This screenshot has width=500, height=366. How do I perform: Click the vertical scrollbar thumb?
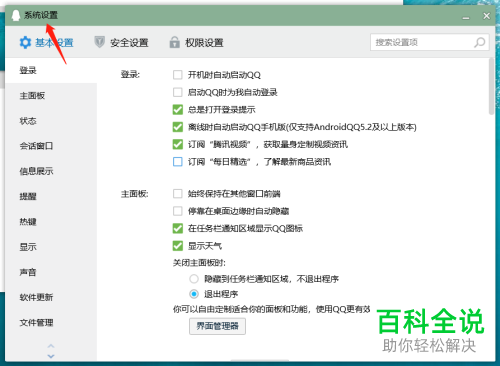(x=491, y=87)
